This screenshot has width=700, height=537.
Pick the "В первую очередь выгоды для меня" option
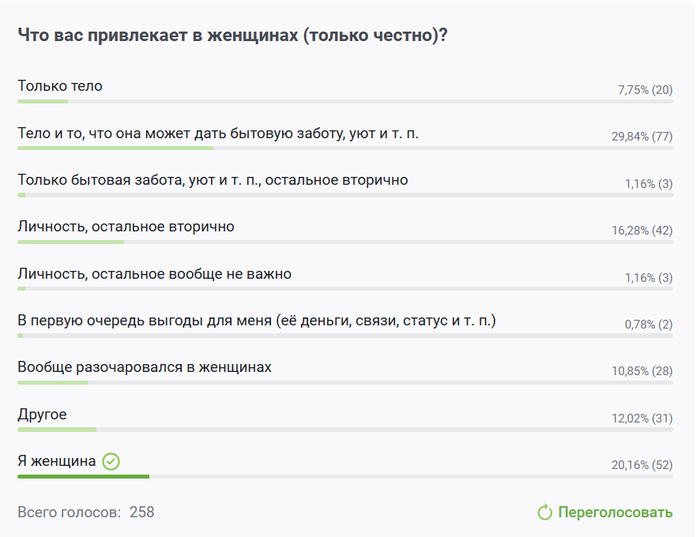click(256, 320)
